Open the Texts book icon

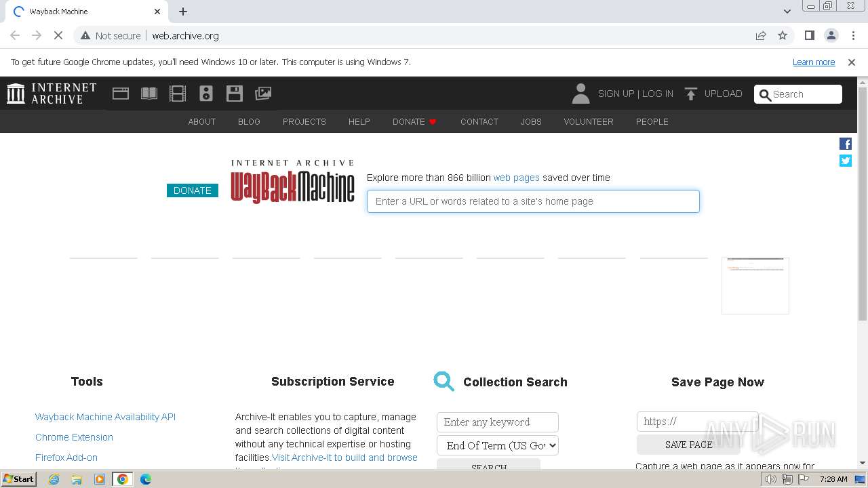click(149, 94)
